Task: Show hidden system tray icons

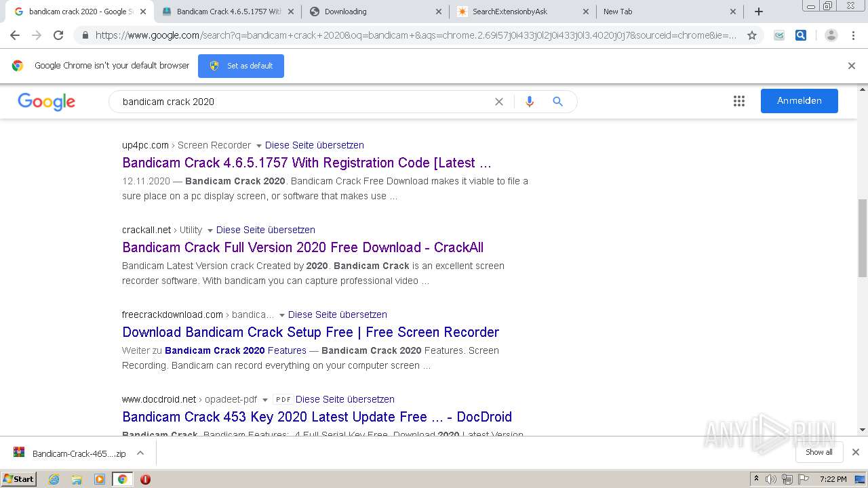Action: (x=756, y=479)
